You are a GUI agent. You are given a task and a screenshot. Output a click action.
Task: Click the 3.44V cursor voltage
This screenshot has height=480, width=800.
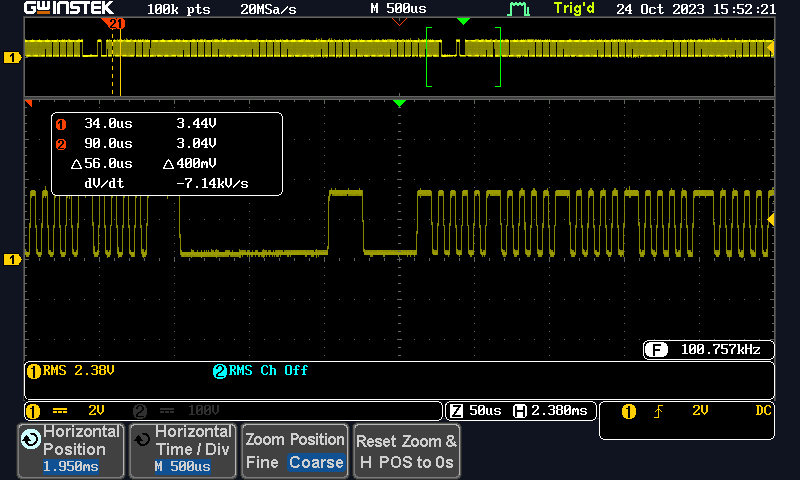[x=196, y=123]
